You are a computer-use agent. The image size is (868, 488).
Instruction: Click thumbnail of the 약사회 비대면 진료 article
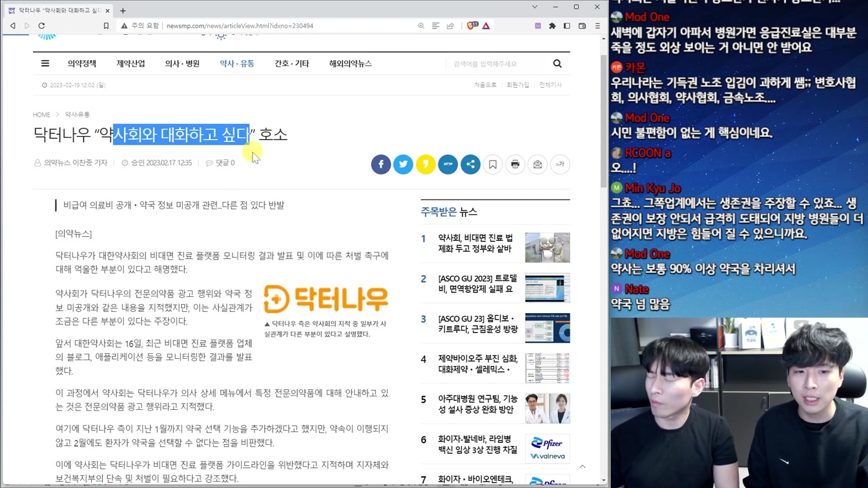pyautogui.click(x=548, y=247)
